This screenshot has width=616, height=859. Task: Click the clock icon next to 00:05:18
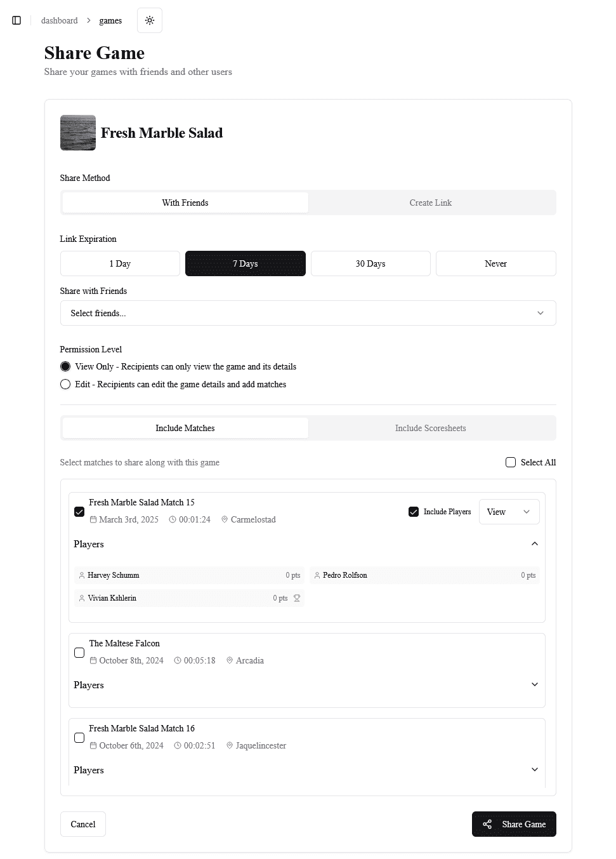point(178,660)
